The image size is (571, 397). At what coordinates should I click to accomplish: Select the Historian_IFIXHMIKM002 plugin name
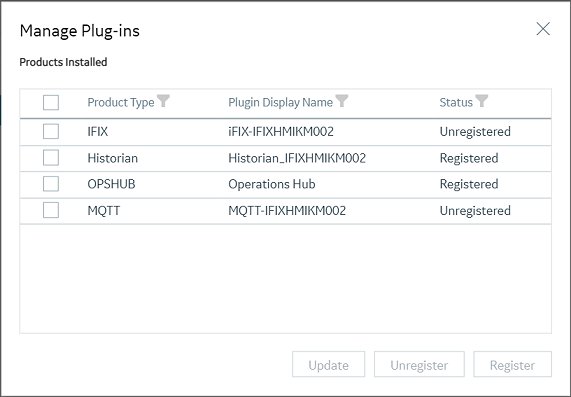(x=297, y=158)
